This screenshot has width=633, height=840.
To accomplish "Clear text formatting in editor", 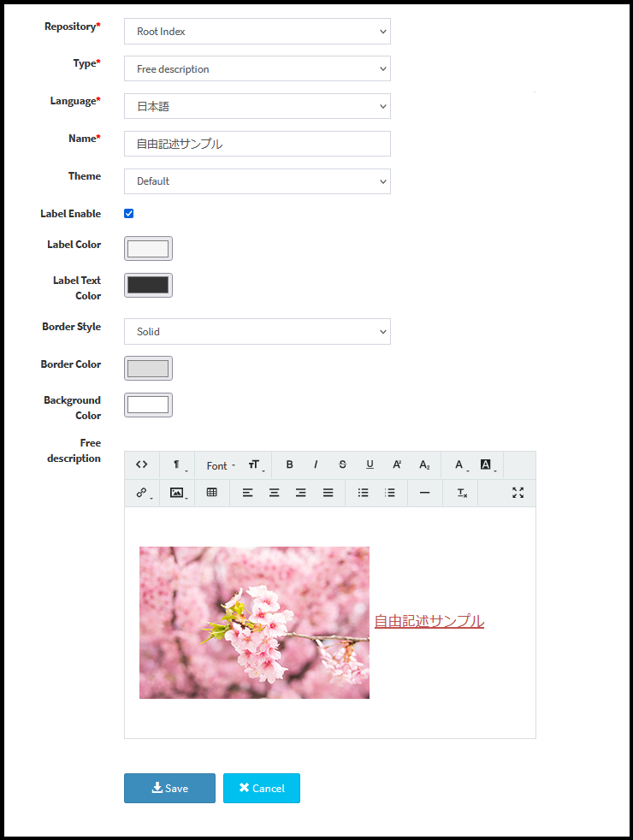I will [x=461, y=493].
